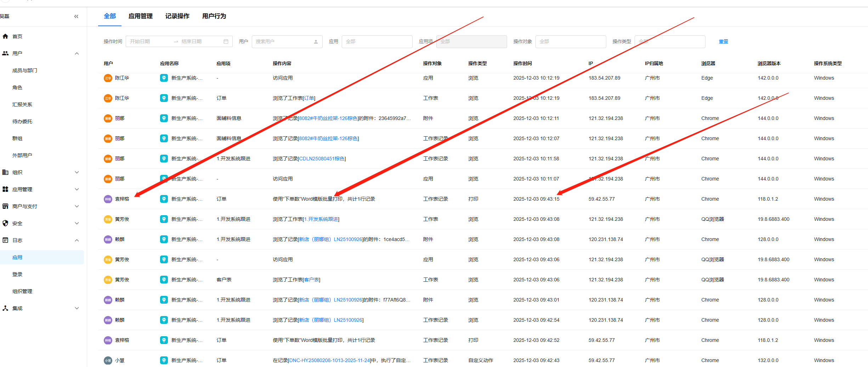The width and height of the screenshot is (868, 367).
Task: Collapse the 日志 sidebar section
Action: [x=77, y=240]
